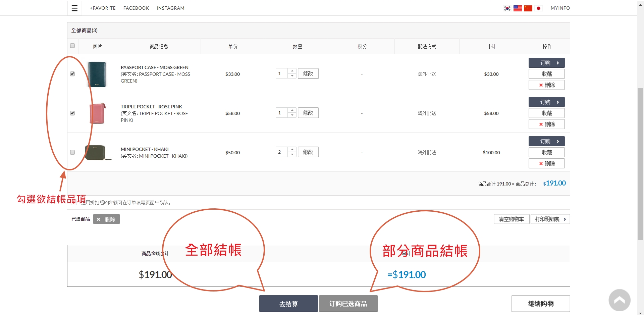644x315 pixels.
Task: Open the FACEBOOK link in top bar
Action: (136, 8)
